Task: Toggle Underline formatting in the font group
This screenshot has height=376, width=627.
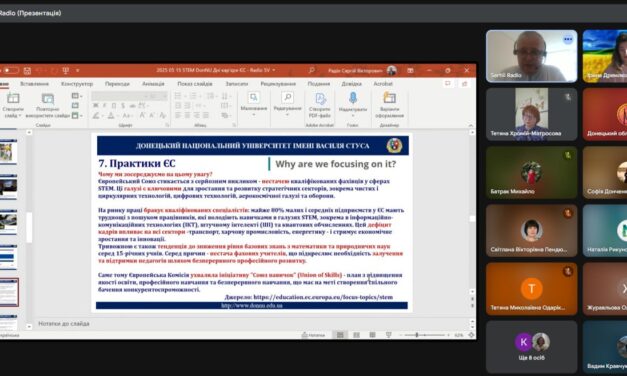Action: 114,106
